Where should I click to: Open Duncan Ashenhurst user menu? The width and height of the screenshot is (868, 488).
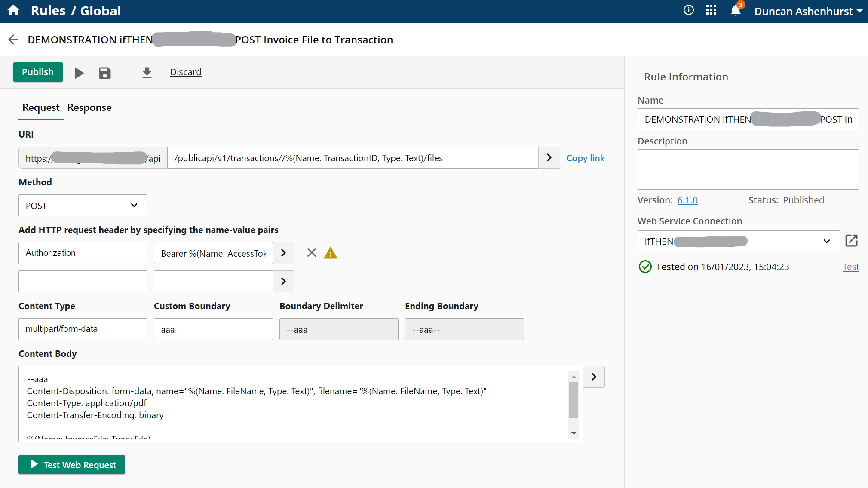point(808,11)
